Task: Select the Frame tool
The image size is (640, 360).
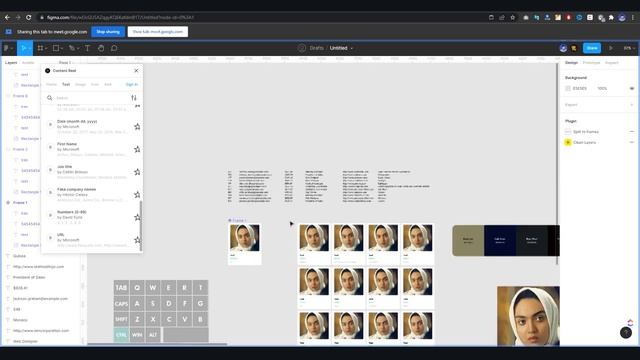Action: tap(40, 48)
